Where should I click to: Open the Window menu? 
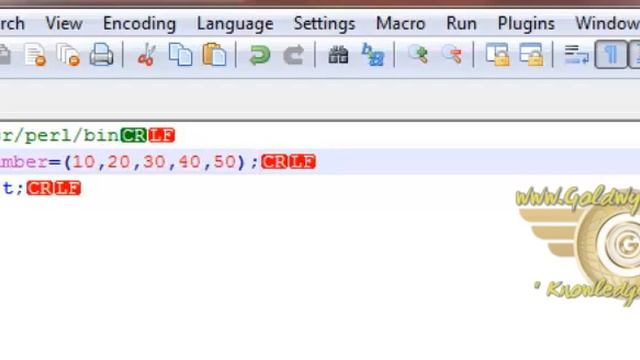[607, 23]
